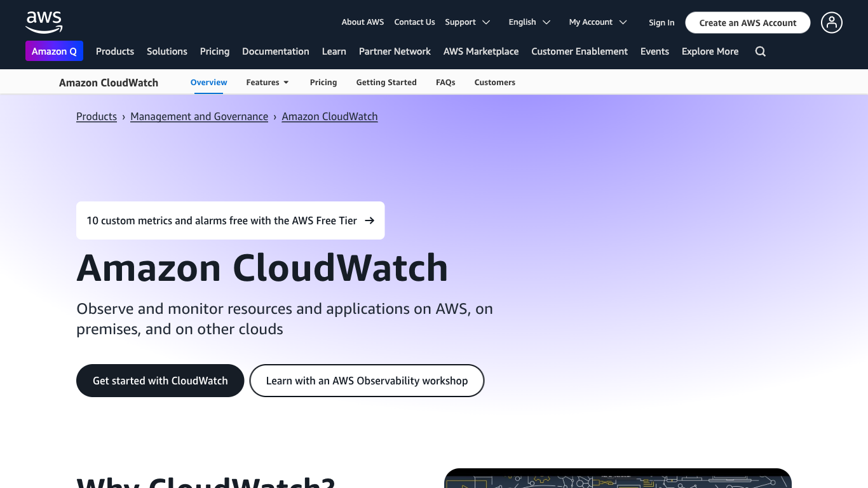Click the user profile avatar icon

pyautogui.click(x=831, y=22)
